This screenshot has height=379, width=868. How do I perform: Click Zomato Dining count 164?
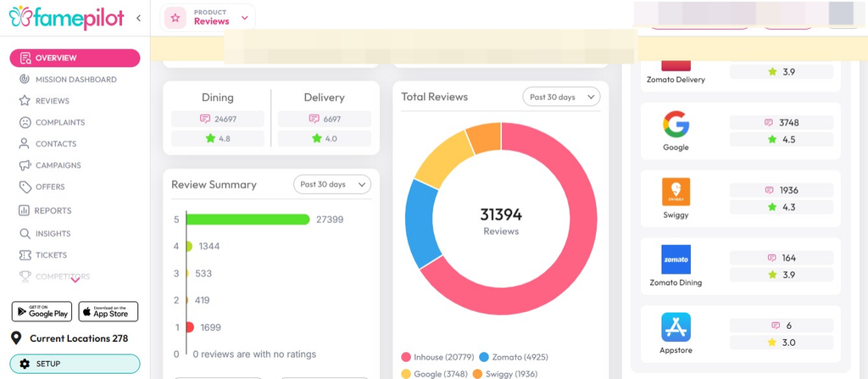[x=789, y=258]
